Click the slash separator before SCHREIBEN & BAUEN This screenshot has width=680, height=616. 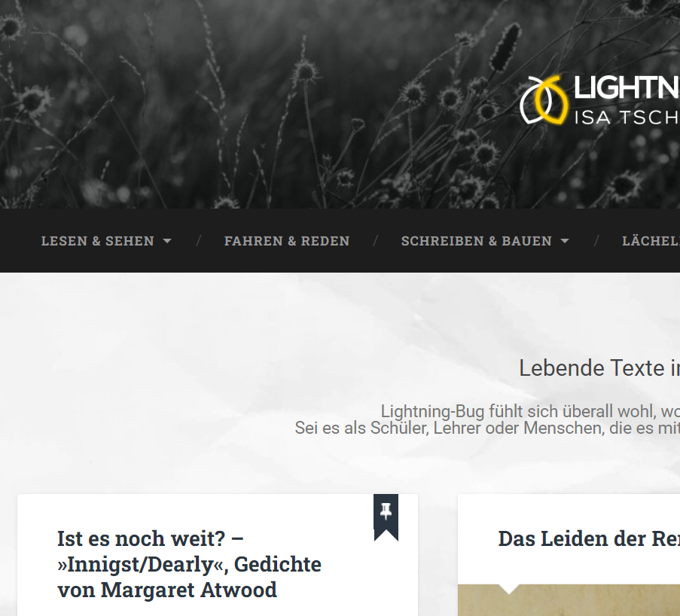tap(376, 241)
